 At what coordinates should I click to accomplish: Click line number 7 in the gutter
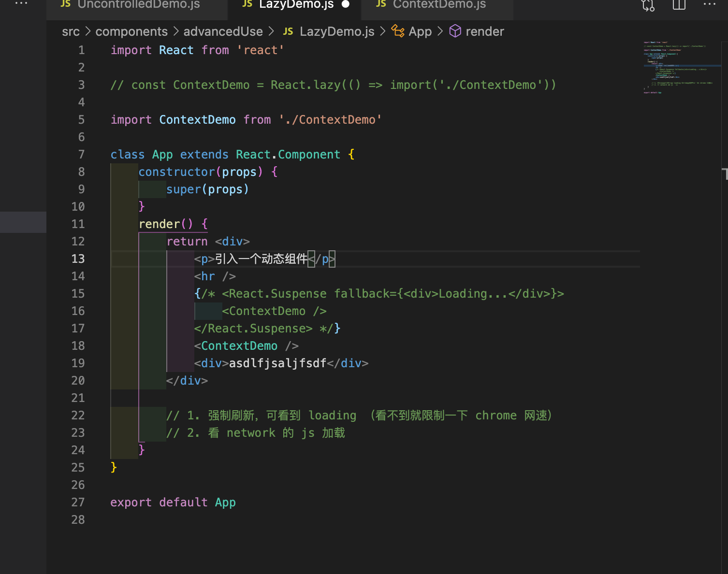point(81,155)
